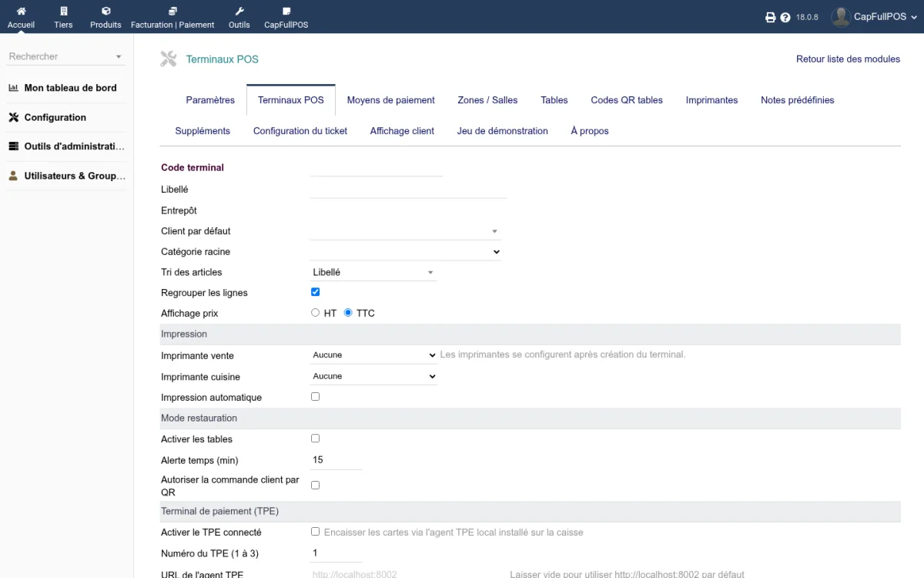Open the Configuration du ticket tab
This screenshot has width=924, height=578.
300,131
